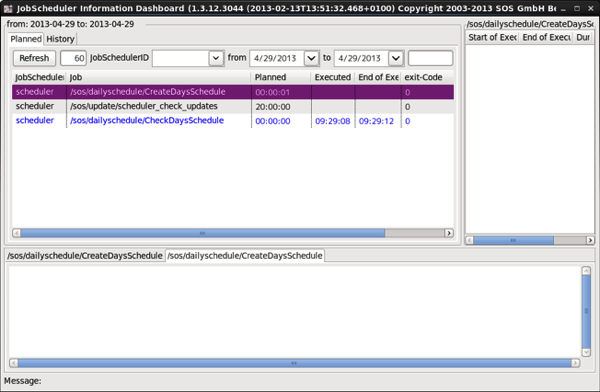The width and height of the screenshot is (600, 392).
Task: Open the 'from' date picker arrow
Action: coord(311,58)
